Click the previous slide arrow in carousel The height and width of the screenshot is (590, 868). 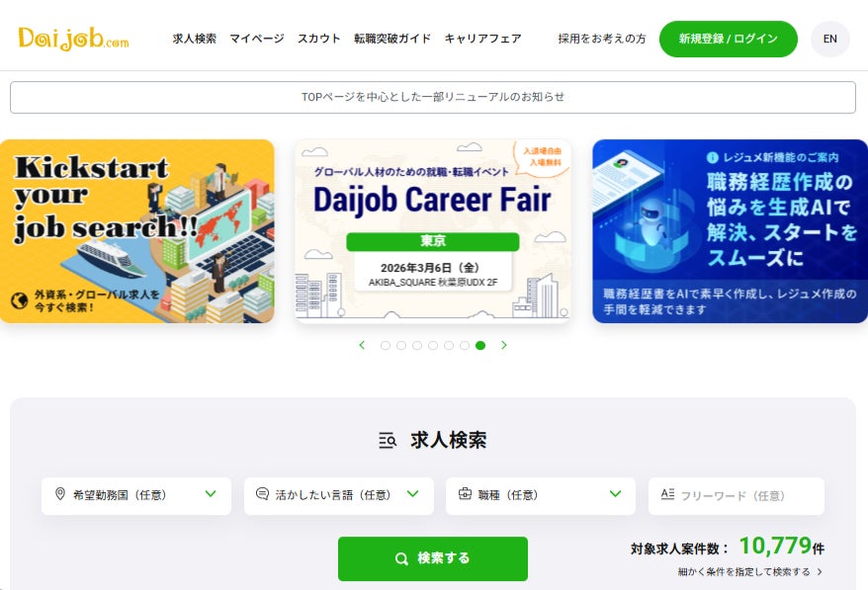coord(362,345)
